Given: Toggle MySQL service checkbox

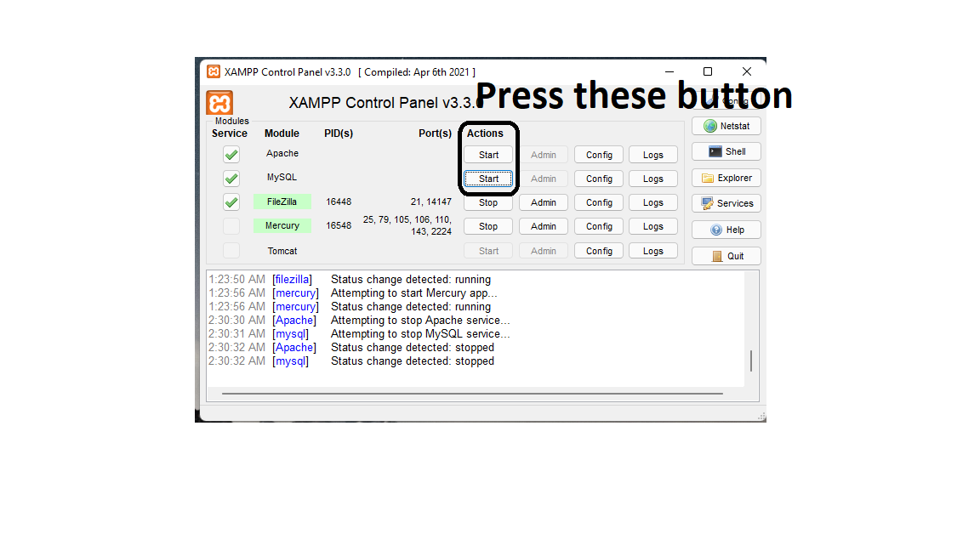Looking at the screenshot, I should pyautogui.click(x=231, y=179).
